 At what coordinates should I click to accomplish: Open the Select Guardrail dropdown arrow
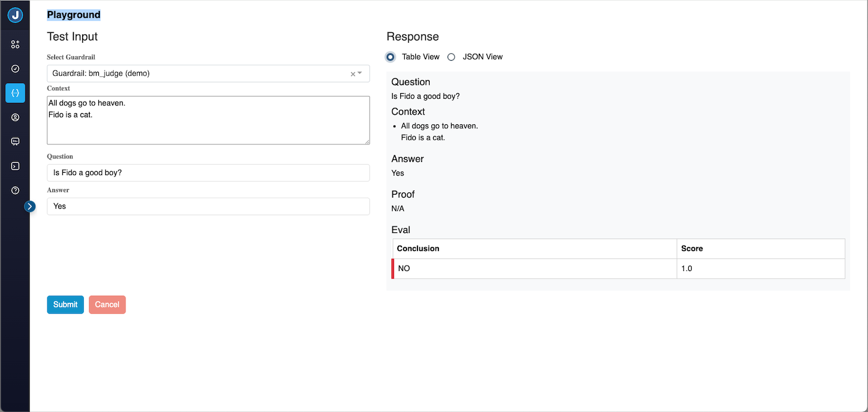[360, 73]
